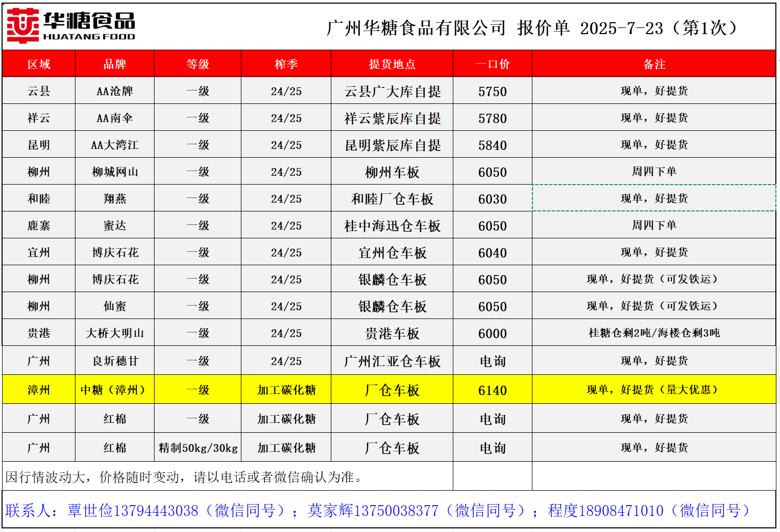Select the price cell showing 5750
This screenshot has height=532, width=780.
(492, 92)
